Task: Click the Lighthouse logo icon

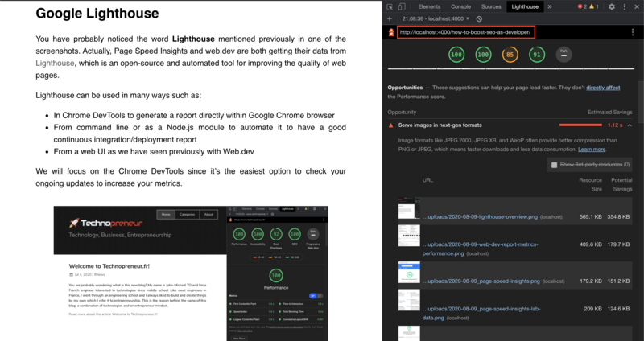Action: coord(391,32)
